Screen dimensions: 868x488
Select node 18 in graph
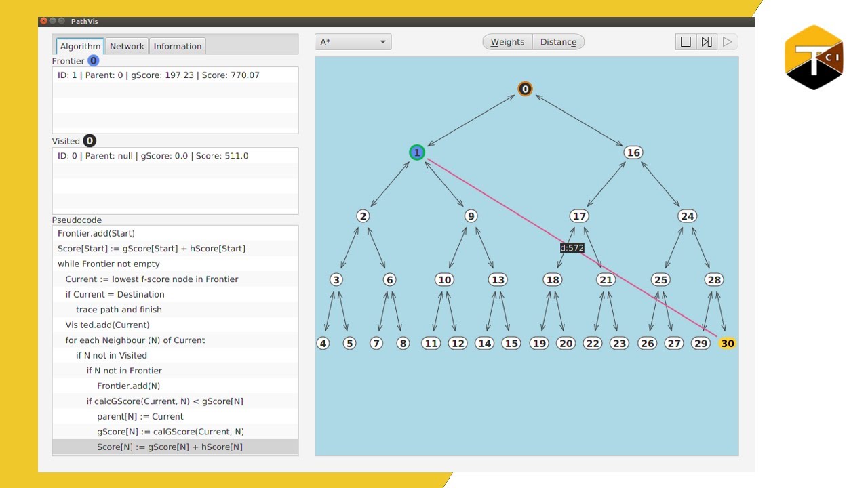[553, 280]
